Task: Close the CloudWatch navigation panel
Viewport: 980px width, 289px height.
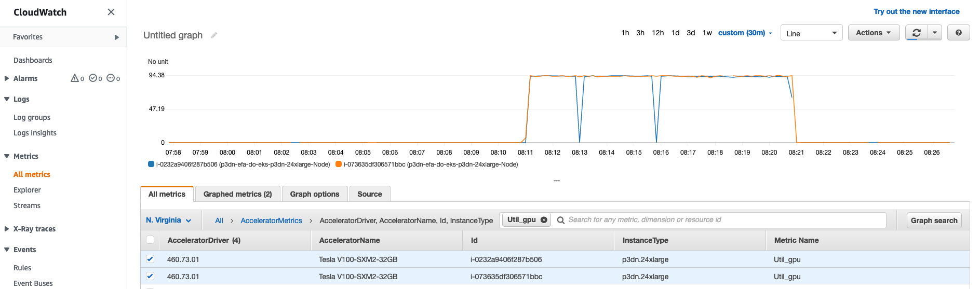Action: coord(111,12)
